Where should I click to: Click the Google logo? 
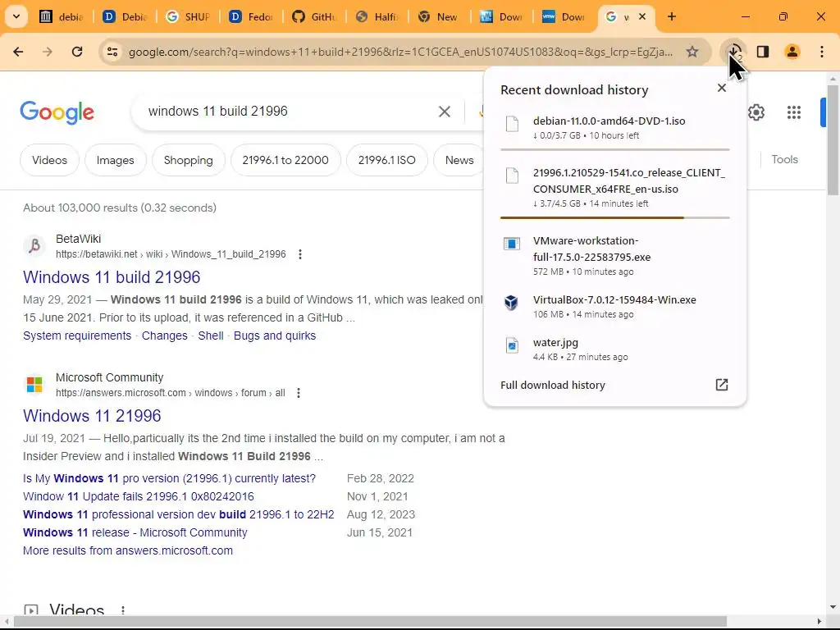(x=57, y=112)
